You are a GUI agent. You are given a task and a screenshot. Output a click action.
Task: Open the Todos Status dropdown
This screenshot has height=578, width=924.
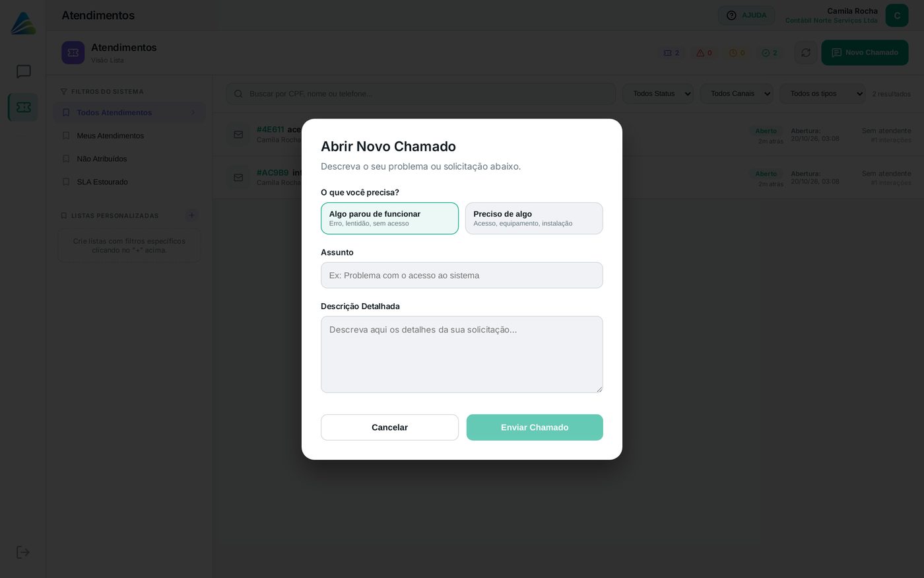tap(658, 94)
